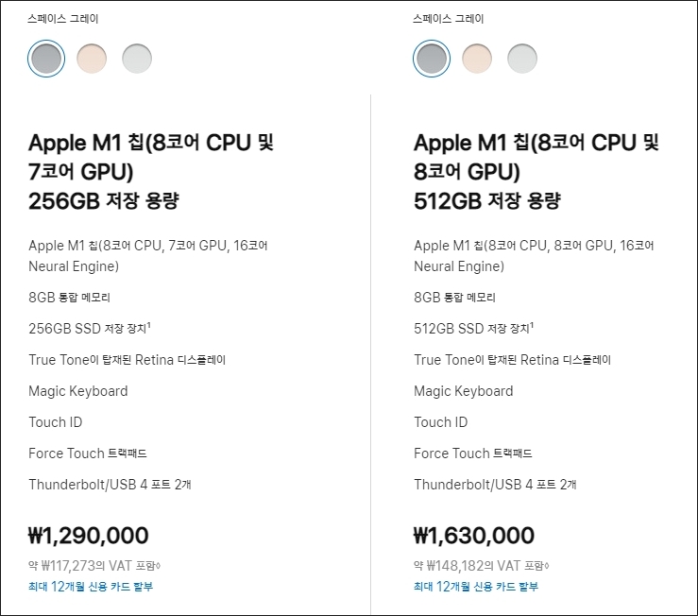Choose the Gold color for the 256GB model

[x=92, y=59]
